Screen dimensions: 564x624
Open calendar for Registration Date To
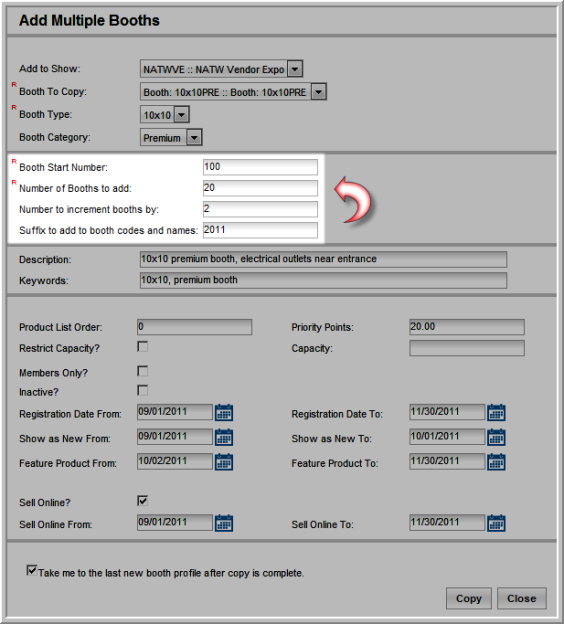[x=496, y=412]
